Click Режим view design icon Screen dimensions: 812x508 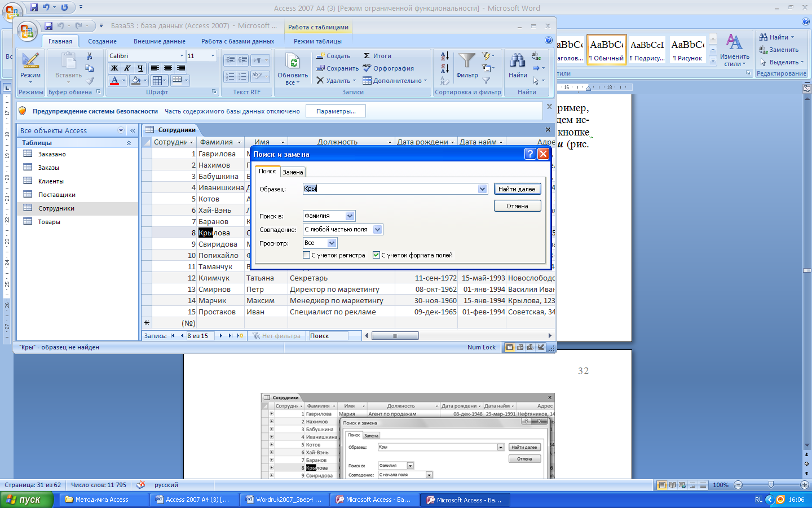[30, 61]
